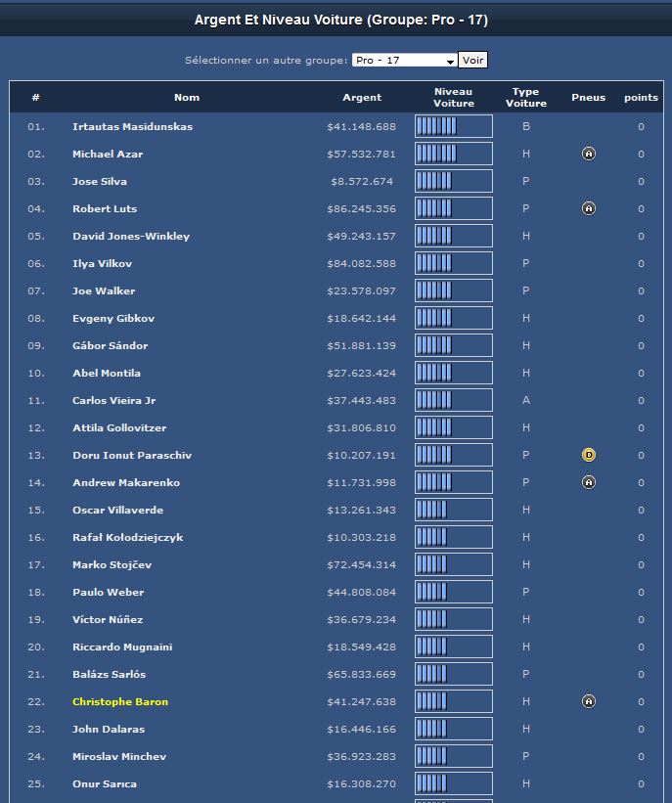Click the Balázs Sarlós name
Image resolution: width=672 pixels, height=803 pixels.
[x=110, y=674]
